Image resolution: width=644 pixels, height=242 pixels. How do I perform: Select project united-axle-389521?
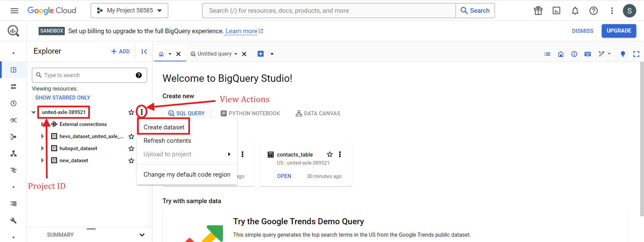tap(64, 112)
